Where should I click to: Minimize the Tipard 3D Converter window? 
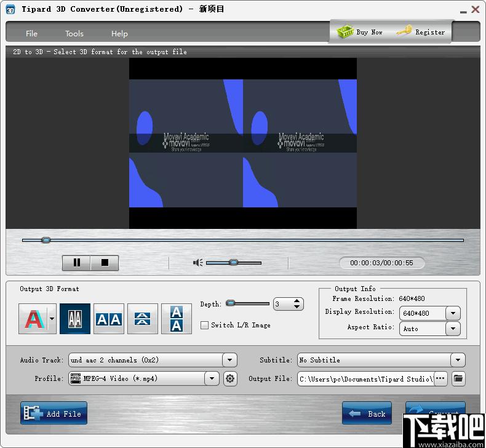coord(463,12)
